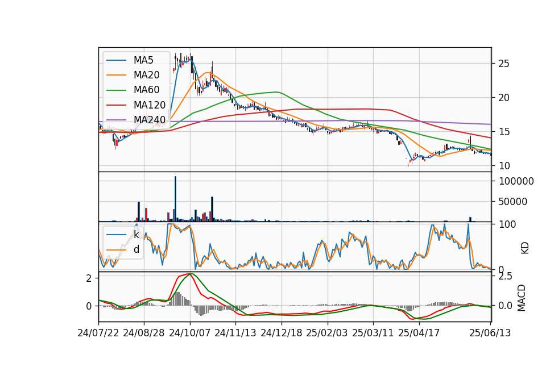Image resolution: width=546 pixels, height=392 pixels.
Task: Click the blue MA5 legend line sample
Action: (x=116, y=61)
